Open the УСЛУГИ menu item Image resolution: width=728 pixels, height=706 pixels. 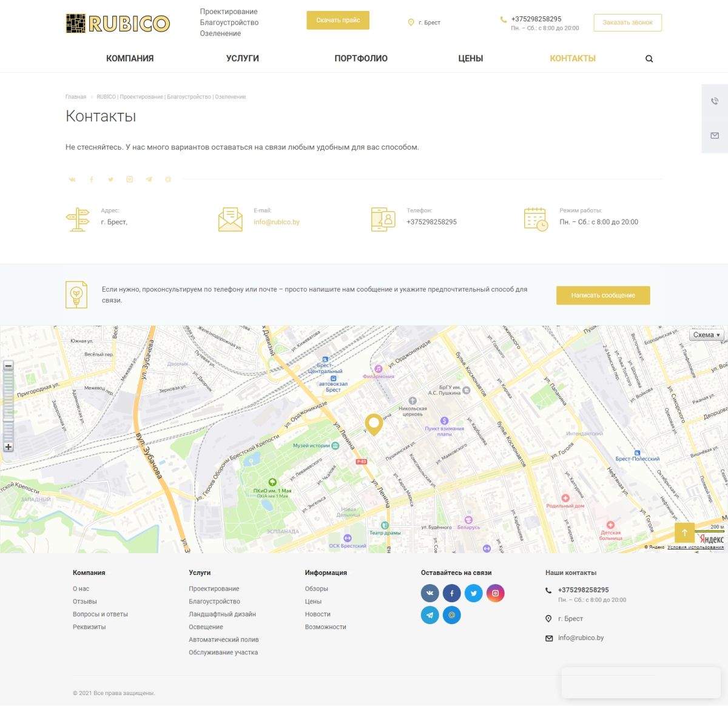pos(243,59)
